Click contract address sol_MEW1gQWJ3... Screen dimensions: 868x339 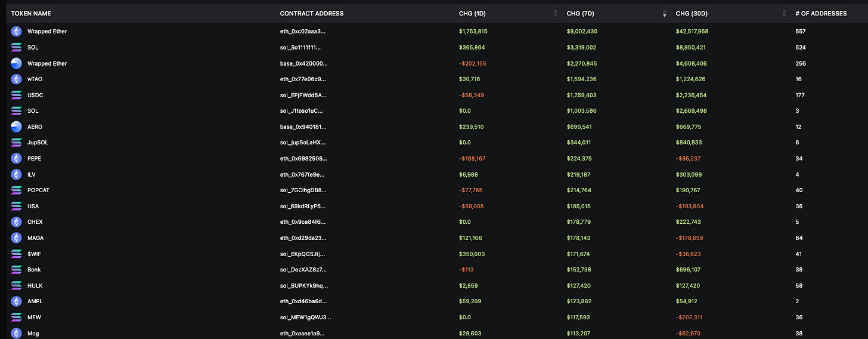(305, 317)
